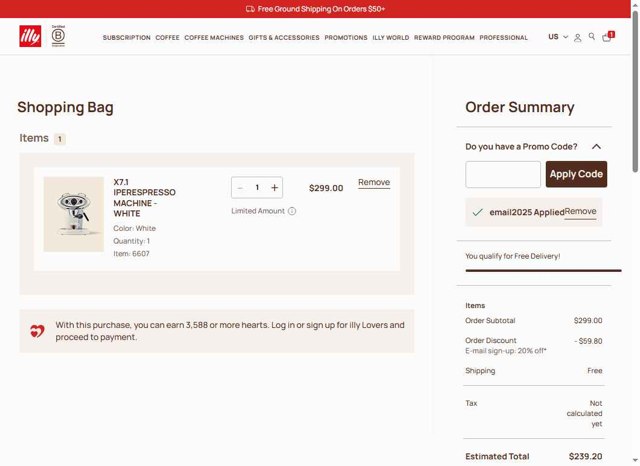This screenshot has width=640, height=466.
Task: Open the Coffee menu
Action: (167, 38)
